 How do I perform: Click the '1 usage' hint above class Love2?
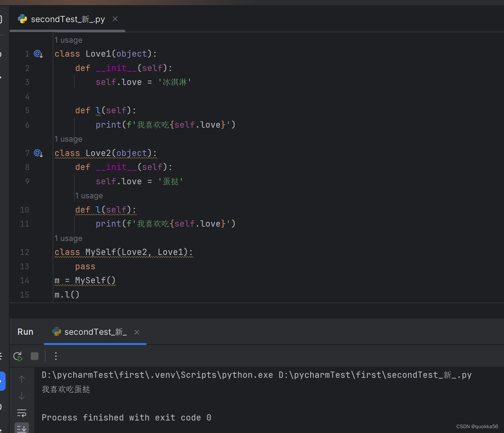(x=68, y=139)
